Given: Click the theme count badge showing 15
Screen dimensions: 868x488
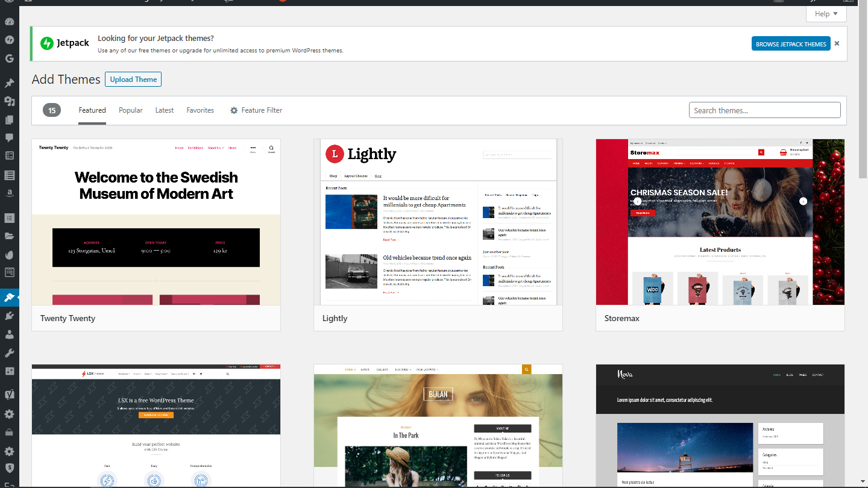Looking at the screenshot, I should click(x=52, y=110).
